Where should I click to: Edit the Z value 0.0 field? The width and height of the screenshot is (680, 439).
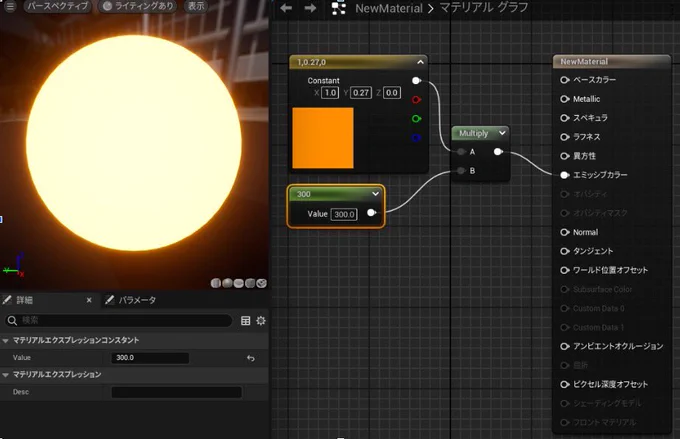(x=392, y=92)
